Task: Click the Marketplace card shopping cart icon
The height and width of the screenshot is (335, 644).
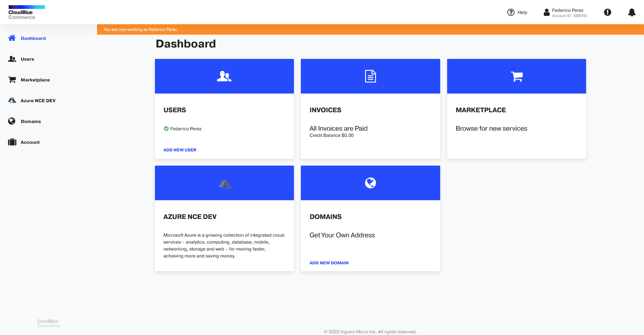Action: point(517,76)
